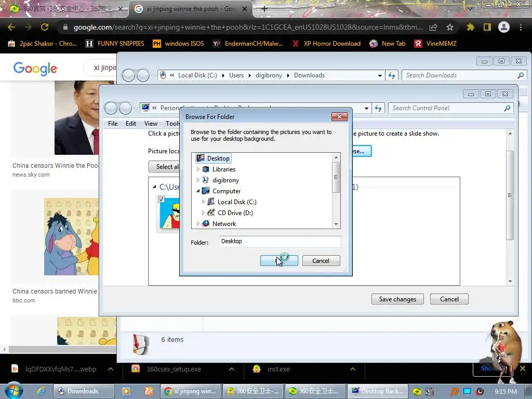This screenshot has width=532, height=399.
Task: Click the Google logo
Action: pyautogui.click(x=35, y=69)
